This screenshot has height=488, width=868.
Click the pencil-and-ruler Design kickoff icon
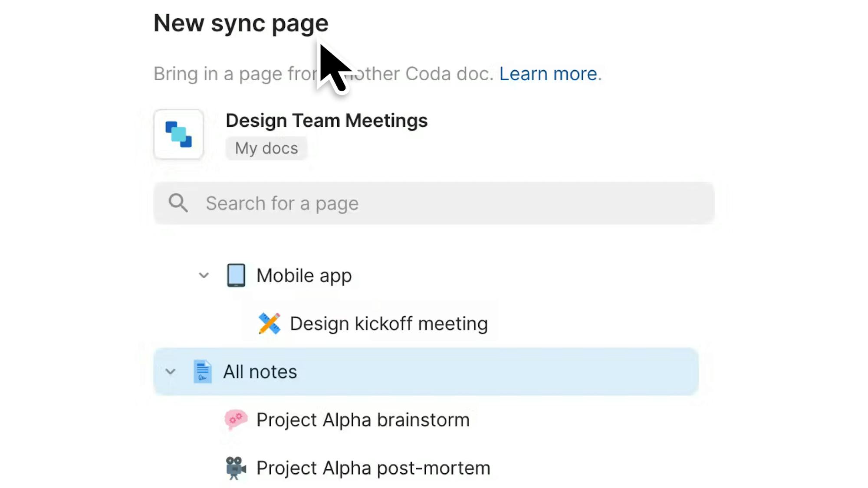point(269,324)
